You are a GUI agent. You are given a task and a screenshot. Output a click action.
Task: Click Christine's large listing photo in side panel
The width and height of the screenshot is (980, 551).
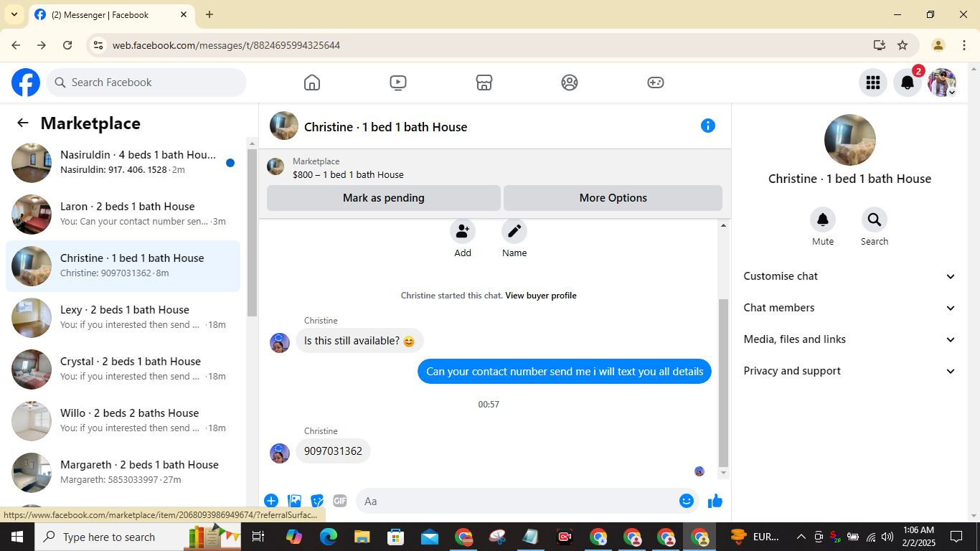click(x=850, y=140)
